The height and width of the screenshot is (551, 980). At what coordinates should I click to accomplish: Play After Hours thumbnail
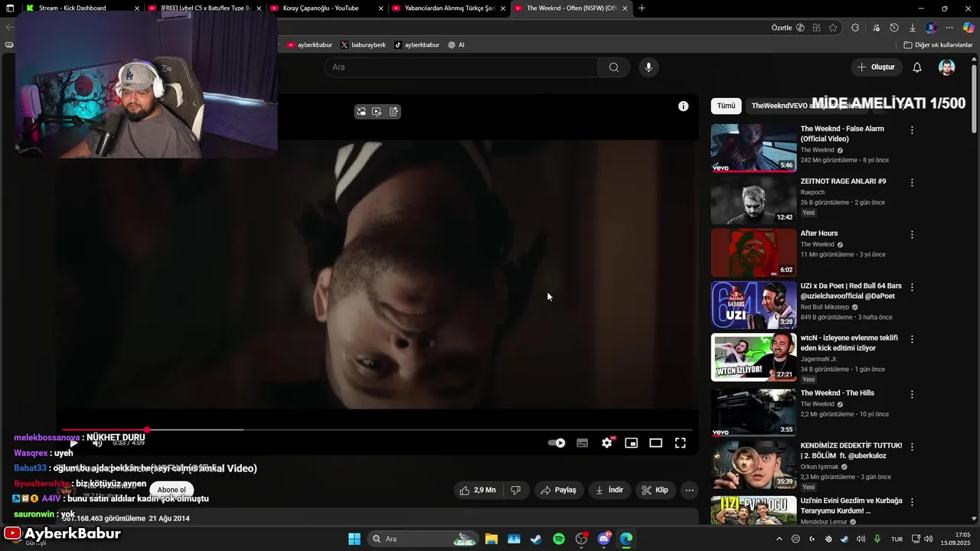pyautogui.click(x=754, y=253)
